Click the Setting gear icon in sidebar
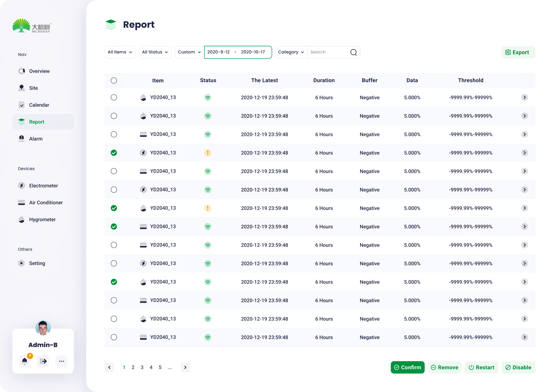 tap(22, 263)
